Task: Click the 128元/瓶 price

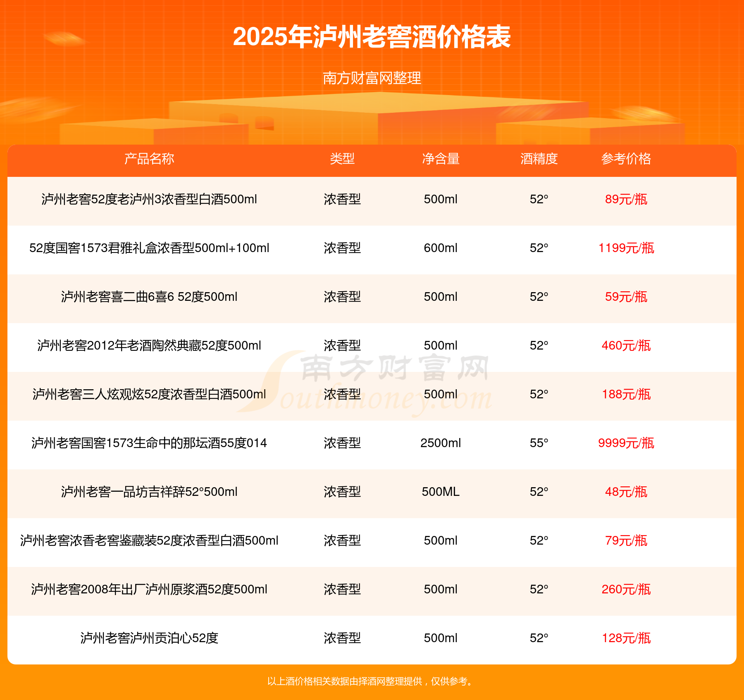Action: [x=626, y=638]
